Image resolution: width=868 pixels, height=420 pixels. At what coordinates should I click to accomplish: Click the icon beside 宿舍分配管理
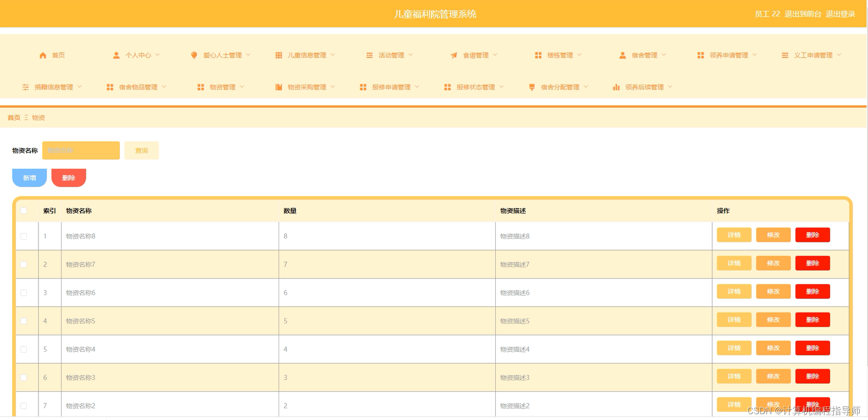point(532,87)
